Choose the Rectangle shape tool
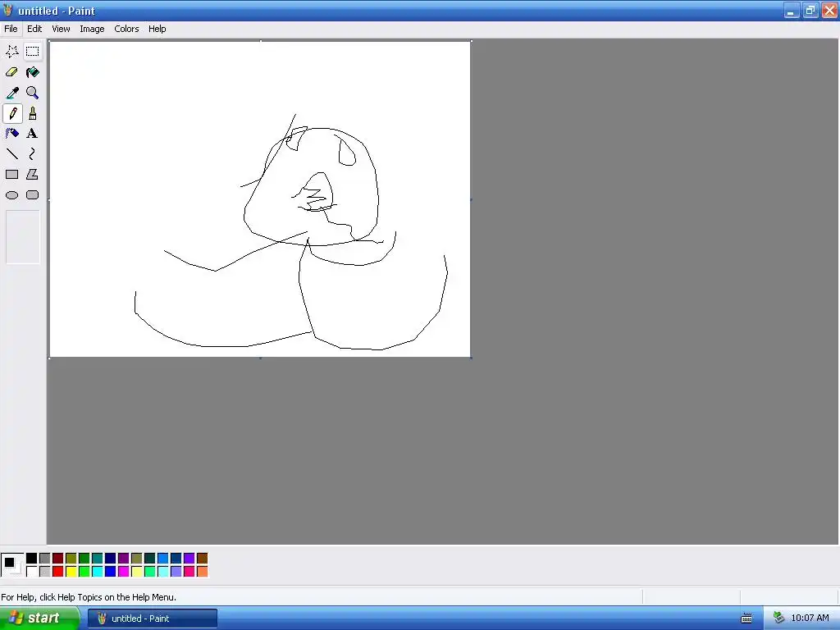The image size is (840, 630). [11, 175]
